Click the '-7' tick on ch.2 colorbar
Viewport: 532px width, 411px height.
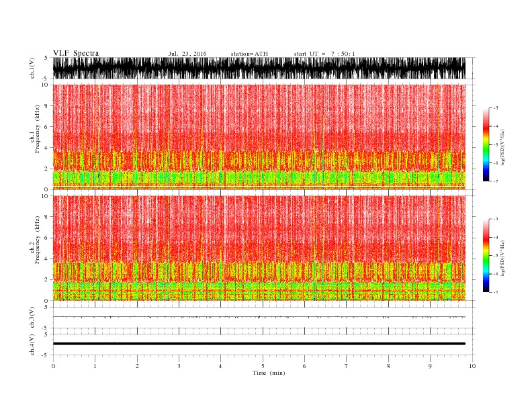point(495,292)
